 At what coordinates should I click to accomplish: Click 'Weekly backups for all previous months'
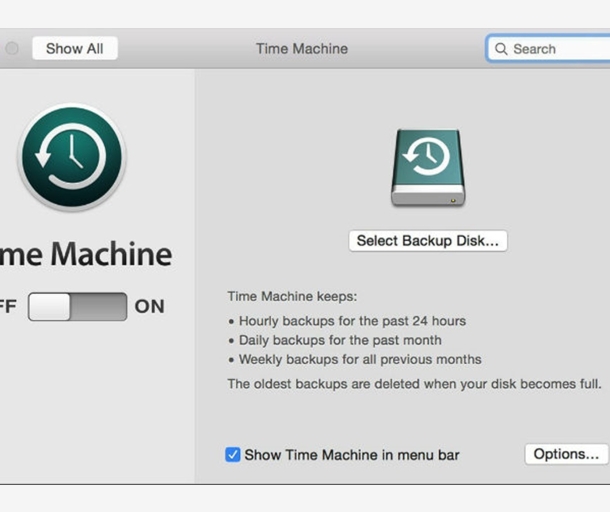click(360, 359)
